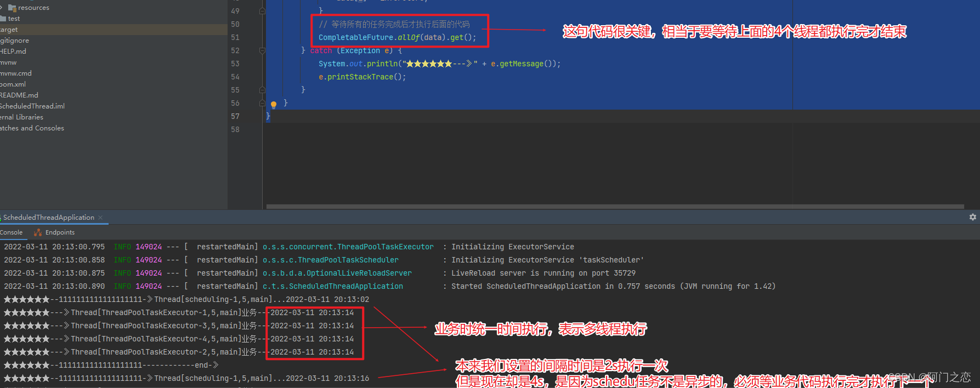Select the test folder in project tree

click(x=14, y=19)
